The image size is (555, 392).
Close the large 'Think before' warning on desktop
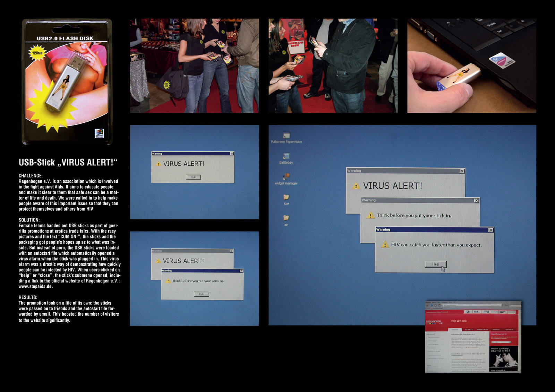[476, 200]
